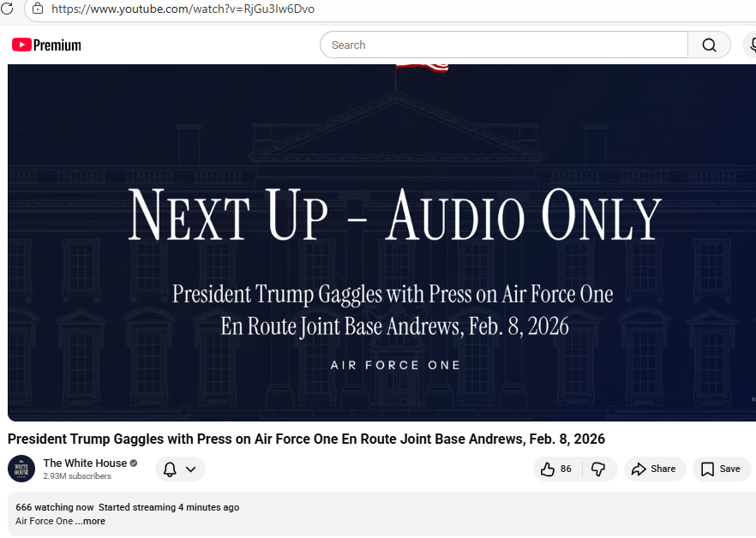Click the site security lock icon
This screenshot has width=756, height=538.
[x=38, y=9]
